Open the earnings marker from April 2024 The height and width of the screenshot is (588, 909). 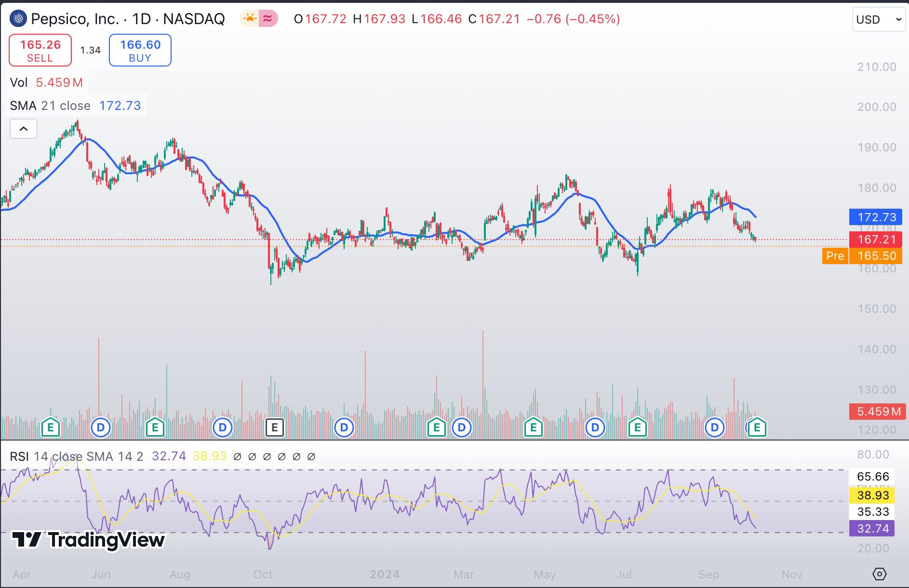pyautogui.click(x=533, y=428)
